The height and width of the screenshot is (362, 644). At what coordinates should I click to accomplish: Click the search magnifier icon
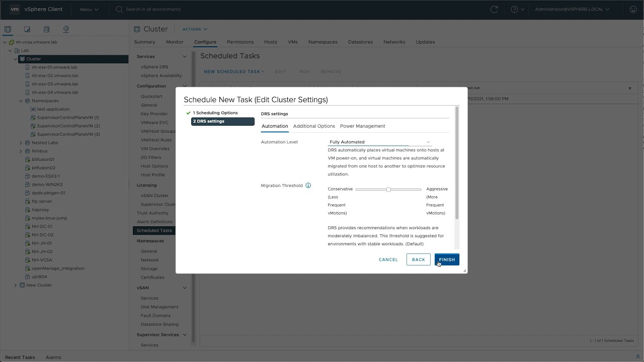tap(119, 9)
